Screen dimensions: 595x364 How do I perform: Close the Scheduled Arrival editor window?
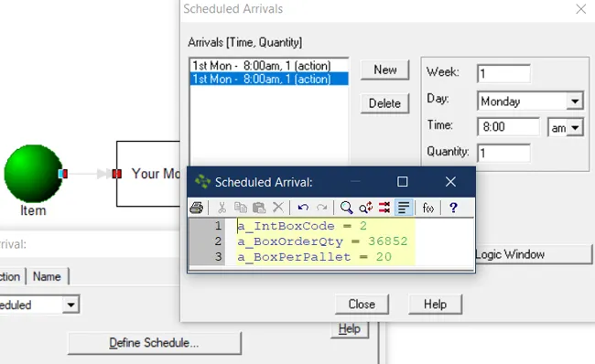(x=450, y=182)
